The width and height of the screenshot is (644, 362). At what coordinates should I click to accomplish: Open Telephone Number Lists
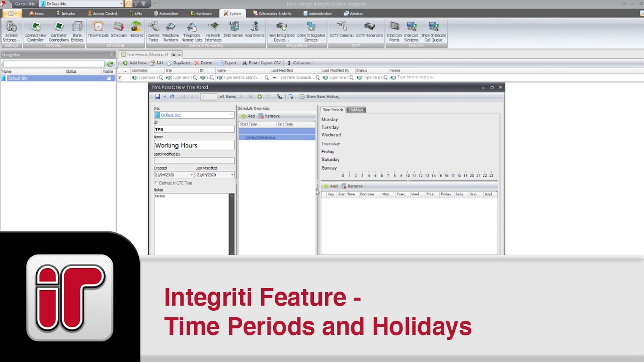[x=192, y=31]
